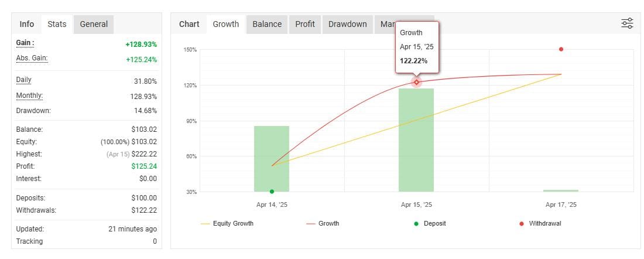644x259 pixels.
Task: Click the Apr 15 green growth bar
Action: [416, 141]
